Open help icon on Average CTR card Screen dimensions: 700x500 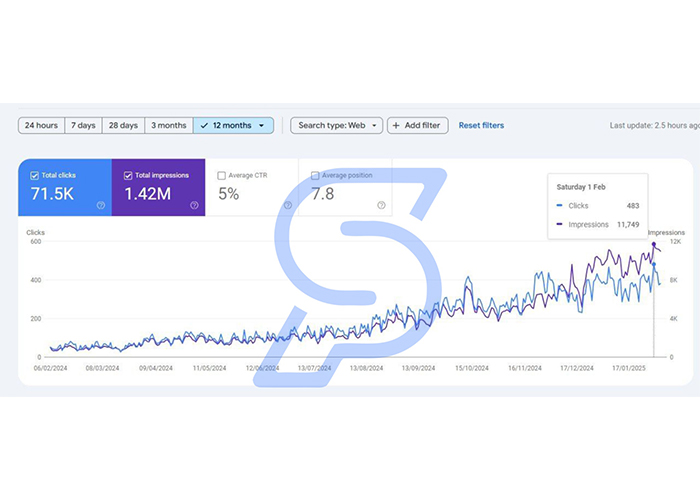click(x=288, y=205)
